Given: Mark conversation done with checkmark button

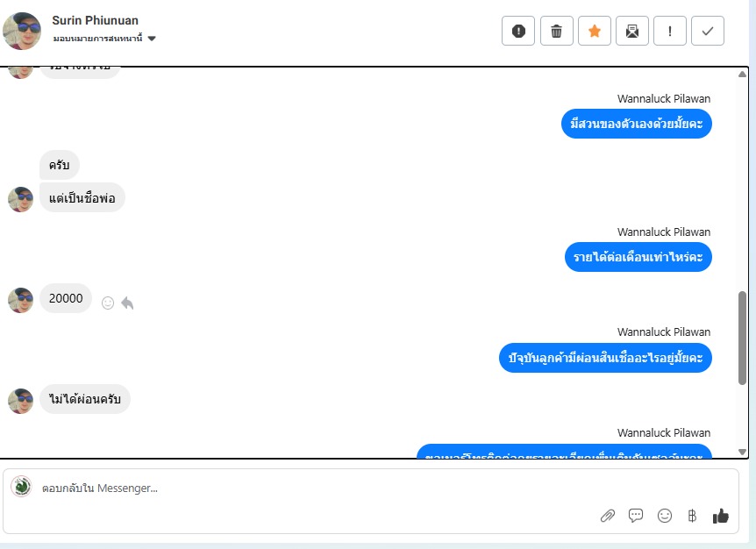Looking at the screenshot, I should click(x=707, y=31).
